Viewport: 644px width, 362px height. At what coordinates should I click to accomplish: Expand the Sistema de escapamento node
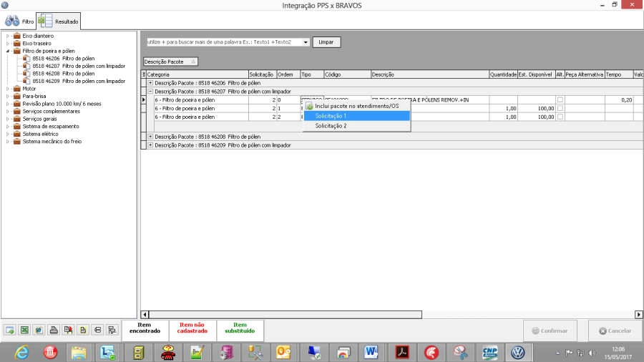tap(7, 127)
